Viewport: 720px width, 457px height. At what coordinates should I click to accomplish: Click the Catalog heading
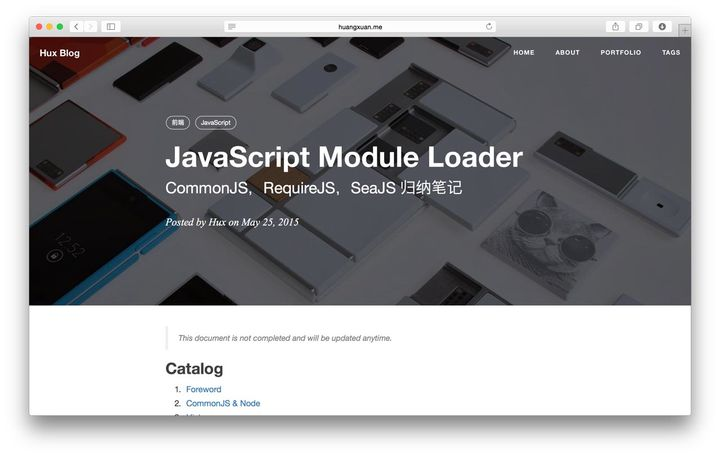[x=194, y=368]
